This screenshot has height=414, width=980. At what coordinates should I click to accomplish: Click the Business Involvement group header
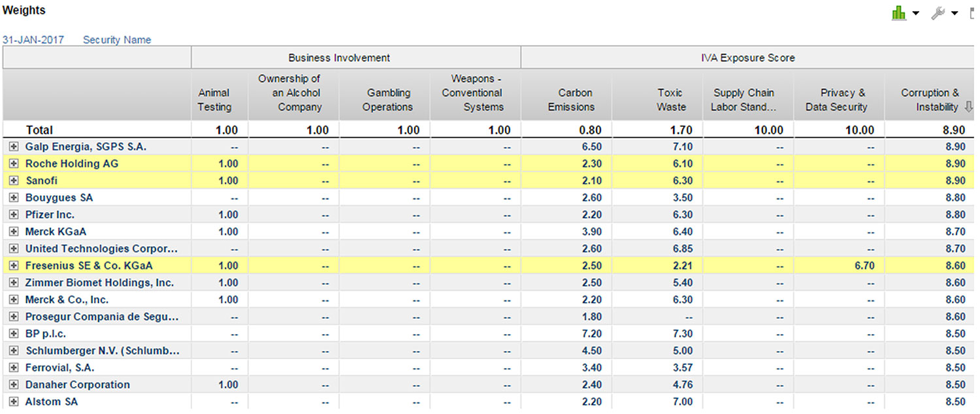(356, 57)
